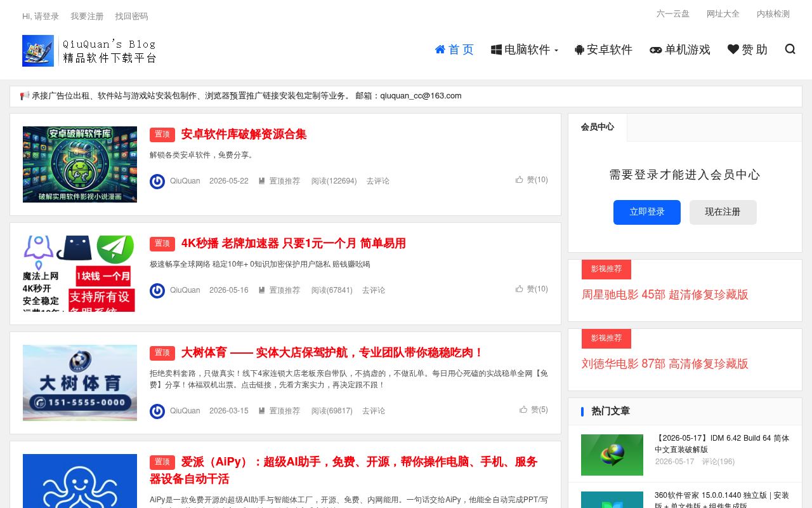Open 周星驰电影 45部 超清修复珍藏版 link
The height and width of the screenshot is (508, 812).
[x=665, y=295]
